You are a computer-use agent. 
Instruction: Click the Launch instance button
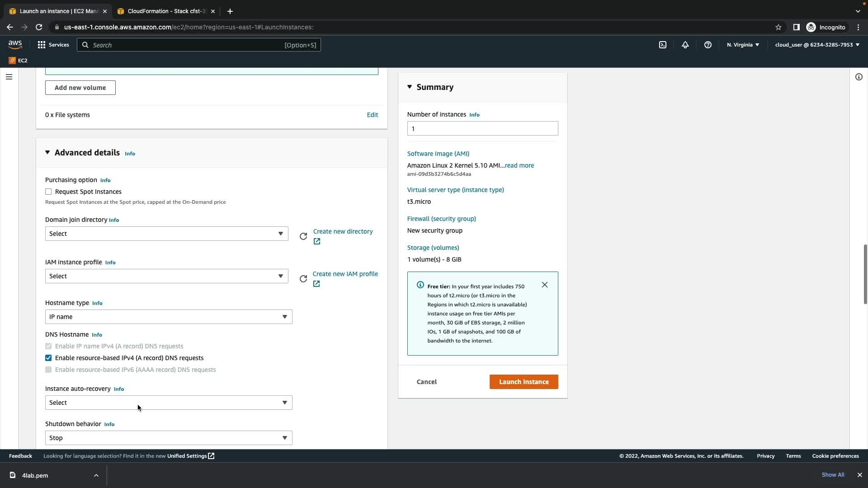524,382
